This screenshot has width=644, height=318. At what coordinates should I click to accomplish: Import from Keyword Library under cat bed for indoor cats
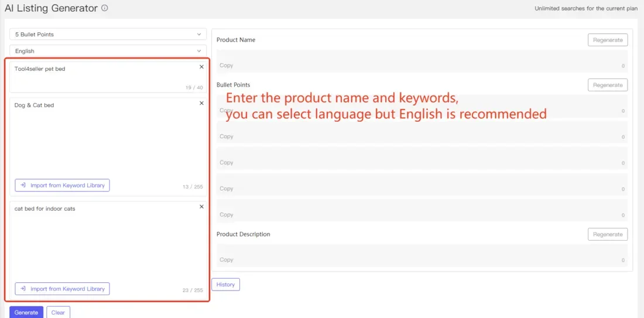[63, 289]
